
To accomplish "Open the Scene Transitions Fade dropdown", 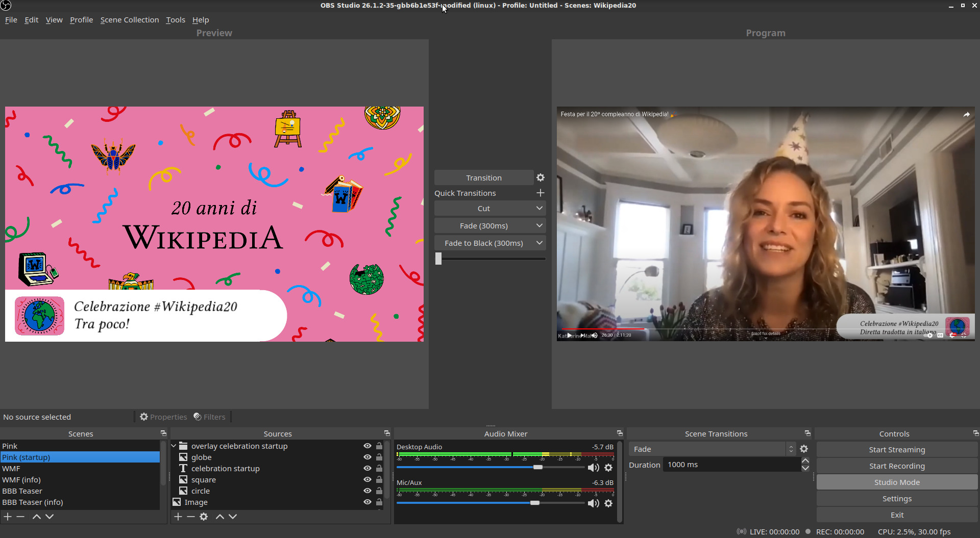I will tap(790, 449).
